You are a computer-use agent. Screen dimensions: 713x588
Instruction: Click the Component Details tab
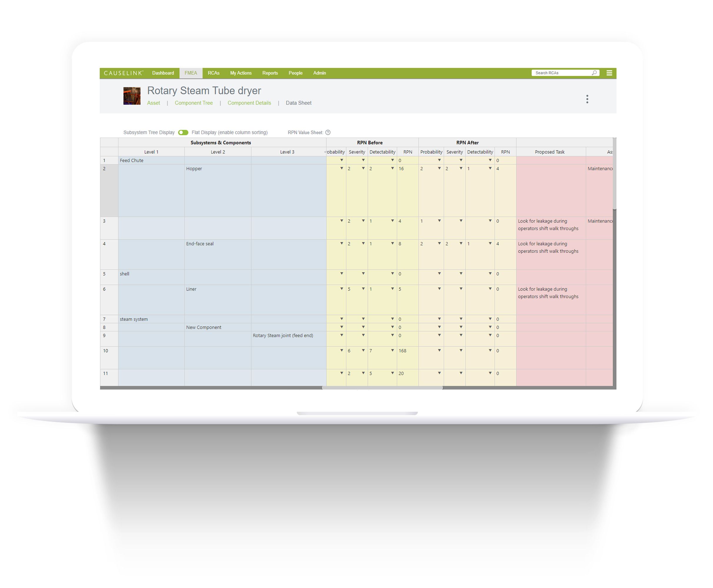tap(249, 102)
